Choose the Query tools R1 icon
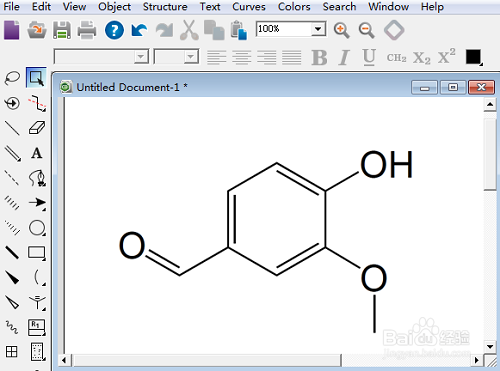 click(37, 328)
